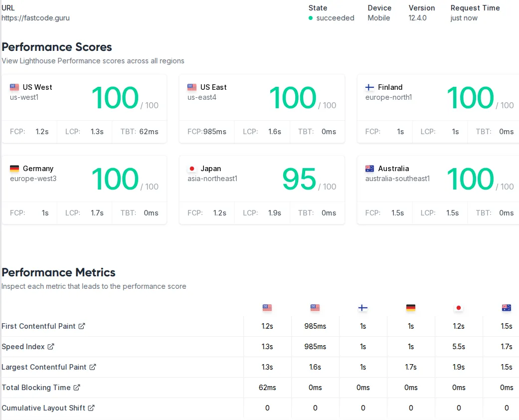This screenshot has width=519, height=420.
Task: Click the Germany score of 100
Action: [115, 180]
